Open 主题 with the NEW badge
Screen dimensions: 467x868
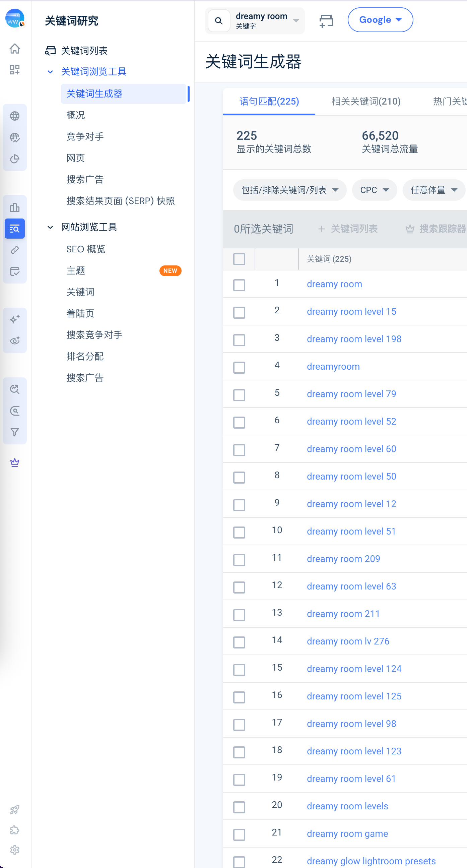point(123,270)
